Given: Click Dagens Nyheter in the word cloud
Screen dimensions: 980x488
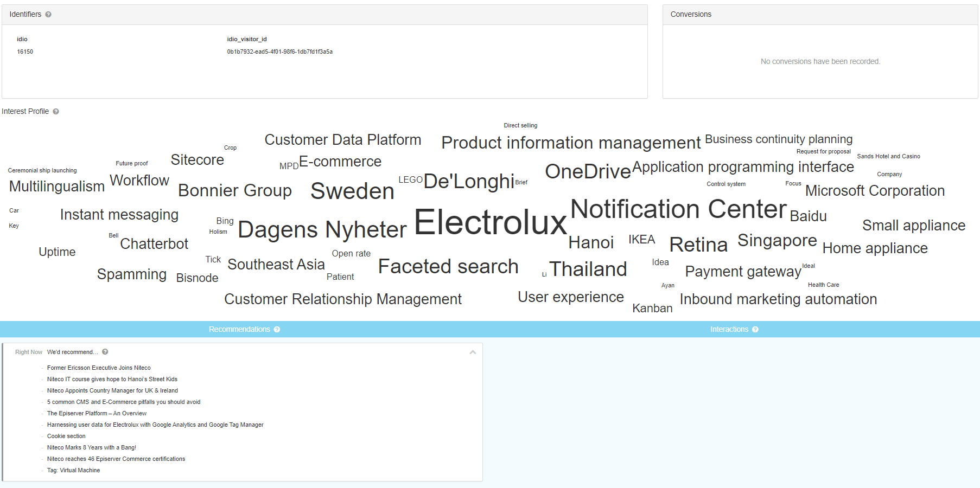Looking at the screenshot, I should (x=322, y=230).
